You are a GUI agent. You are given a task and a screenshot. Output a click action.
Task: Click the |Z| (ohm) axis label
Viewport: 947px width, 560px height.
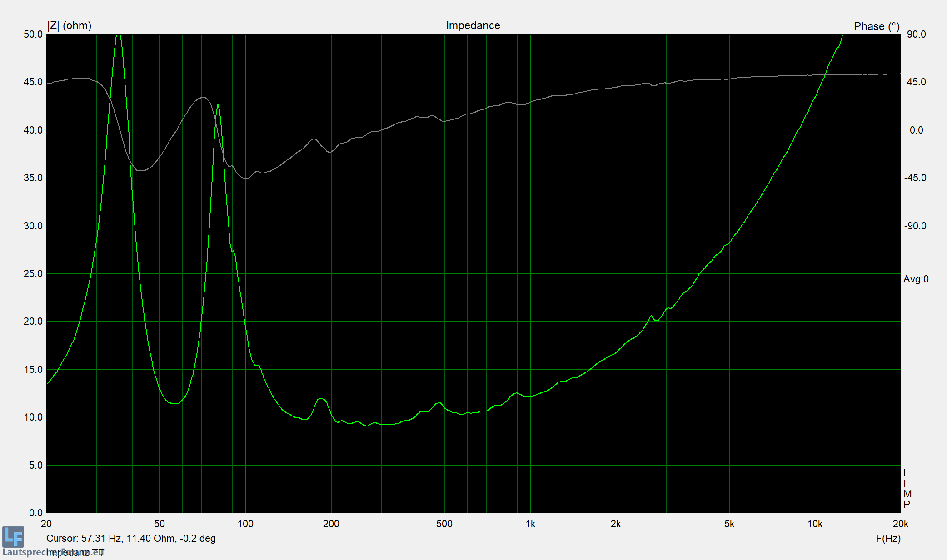tap(69, 25)
